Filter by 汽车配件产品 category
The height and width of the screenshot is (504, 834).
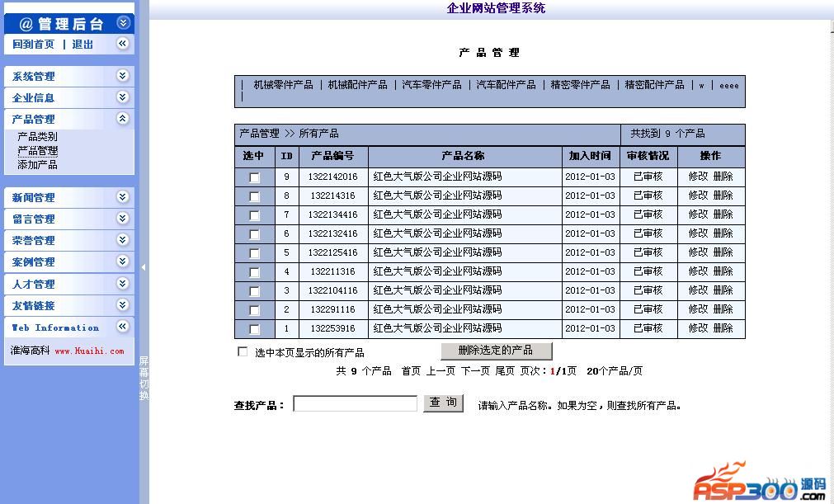click(506, 84)
